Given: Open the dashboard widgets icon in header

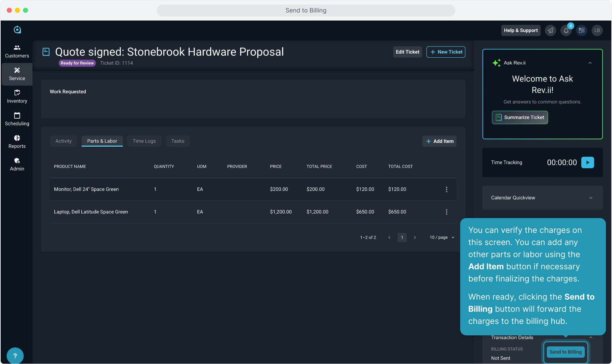Looking at the screenshot, I should [582, 31].
